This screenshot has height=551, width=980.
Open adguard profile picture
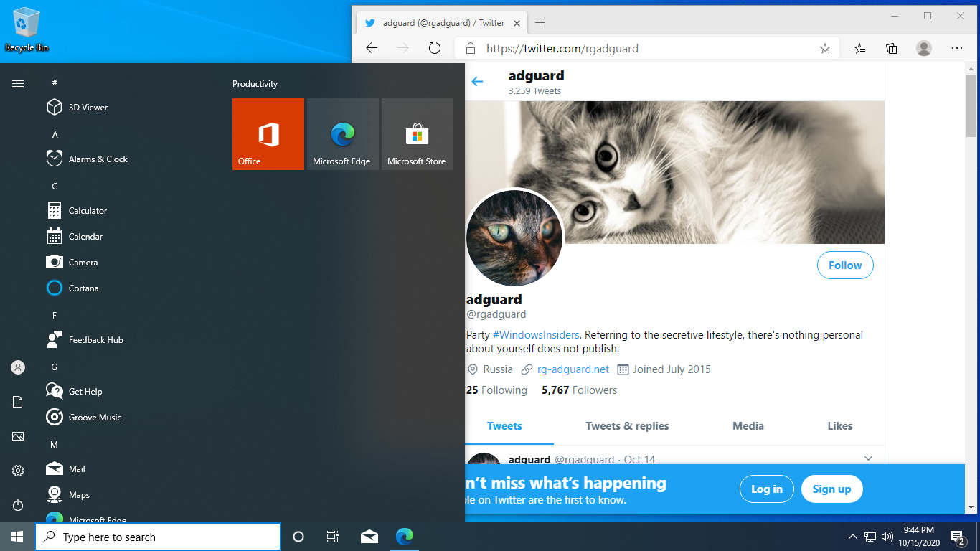515,237
